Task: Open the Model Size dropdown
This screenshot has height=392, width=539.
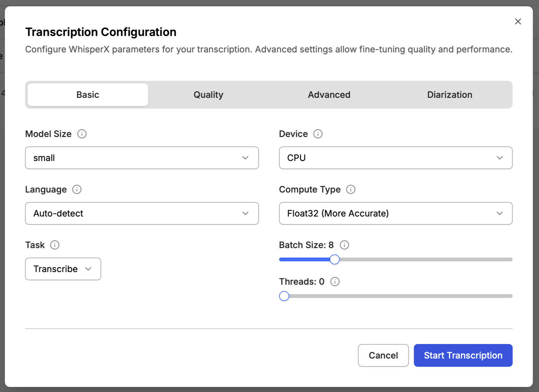Action: coord(142,158)
